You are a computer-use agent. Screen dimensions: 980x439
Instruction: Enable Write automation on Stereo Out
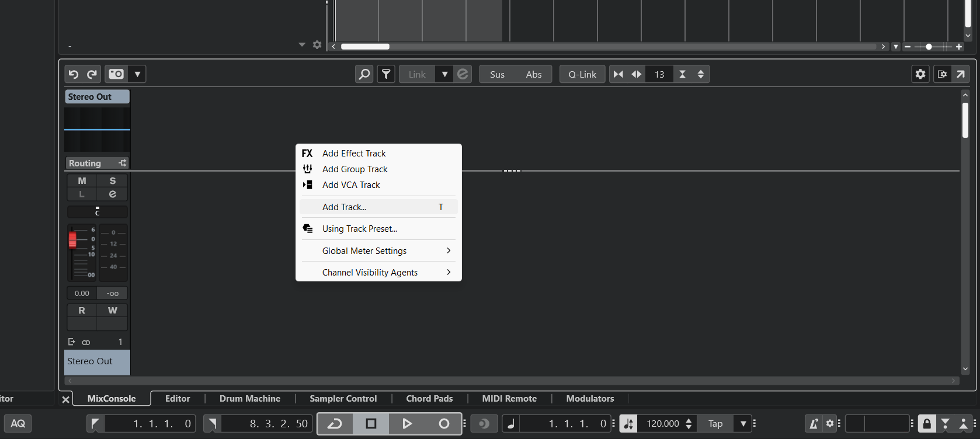pyautogui.click(x=113, y=311)
